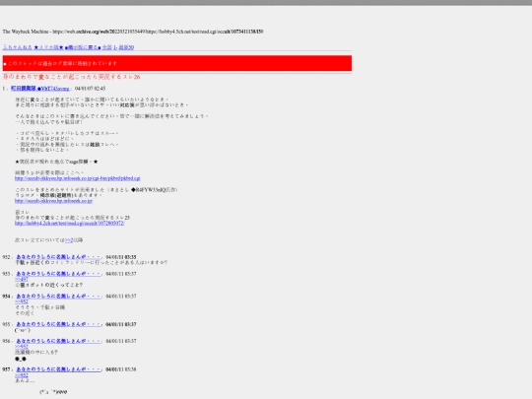Open the 最新50 latest posts link
This screenshot has width=532, height=399.
coord(126,47)
